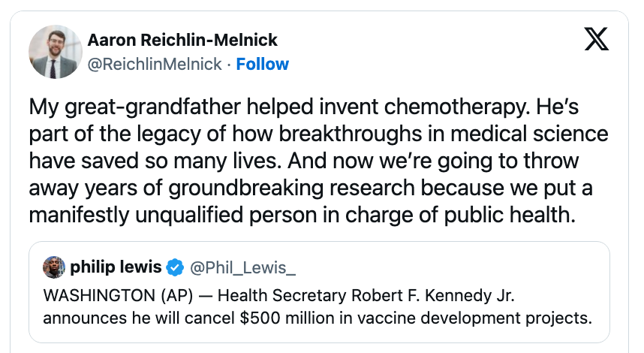Click the blue verified badge
The height and width of the screenshot is (353, 644).
click(x=174, y=267)
